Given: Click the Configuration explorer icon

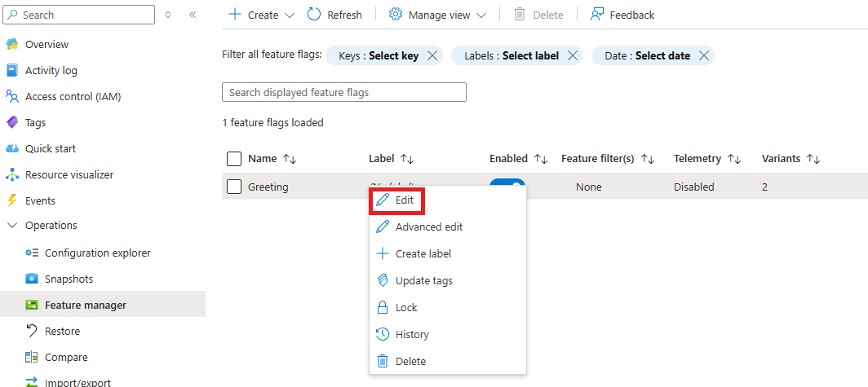Looking at the screenshot, I should tap(32, 253).
